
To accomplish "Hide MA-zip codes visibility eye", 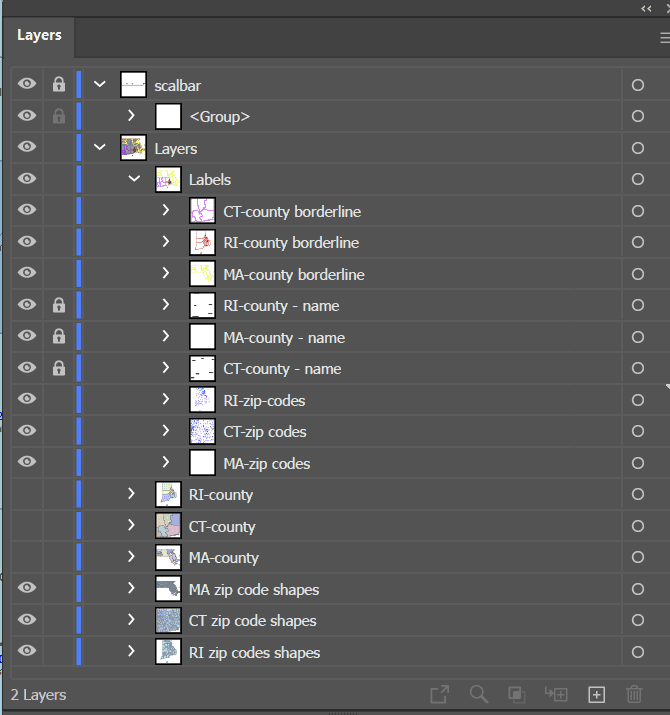I will pyautogui.click(x=27, y=461).
